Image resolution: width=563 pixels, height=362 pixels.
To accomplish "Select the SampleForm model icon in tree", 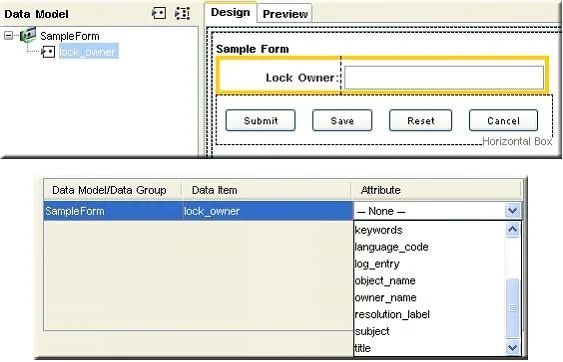I will (28, 35).
